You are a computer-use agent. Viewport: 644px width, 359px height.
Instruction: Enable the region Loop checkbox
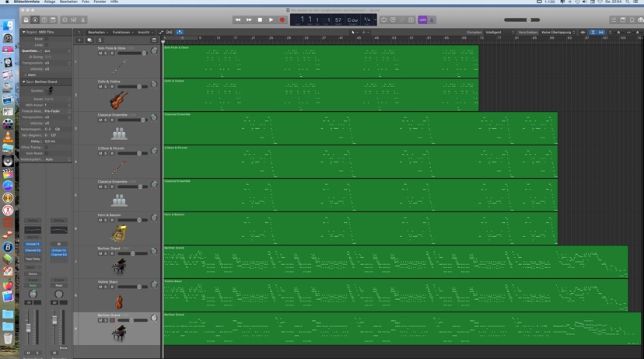tap(46, 45)
